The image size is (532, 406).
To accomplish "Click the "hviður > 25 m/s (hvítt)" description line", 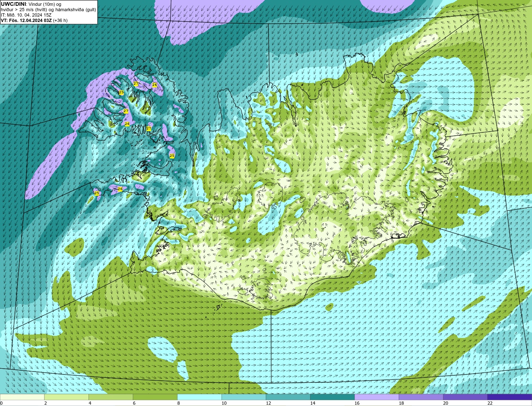I will coord(48,9).
